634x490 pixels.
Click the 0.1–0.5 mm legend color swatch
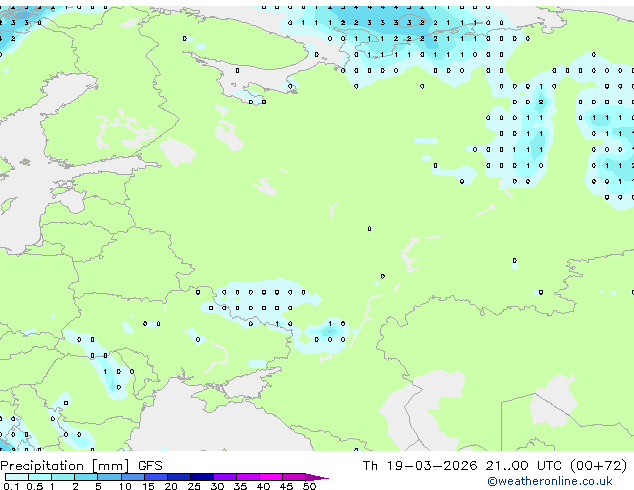point(17,477)
